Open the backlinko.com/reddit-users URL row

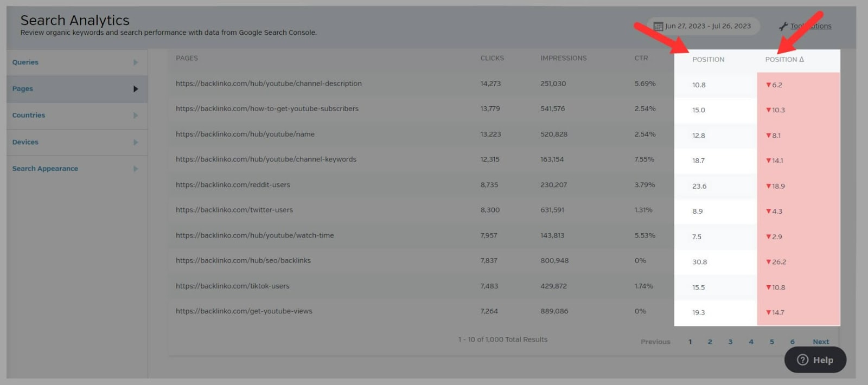(233, 185)
